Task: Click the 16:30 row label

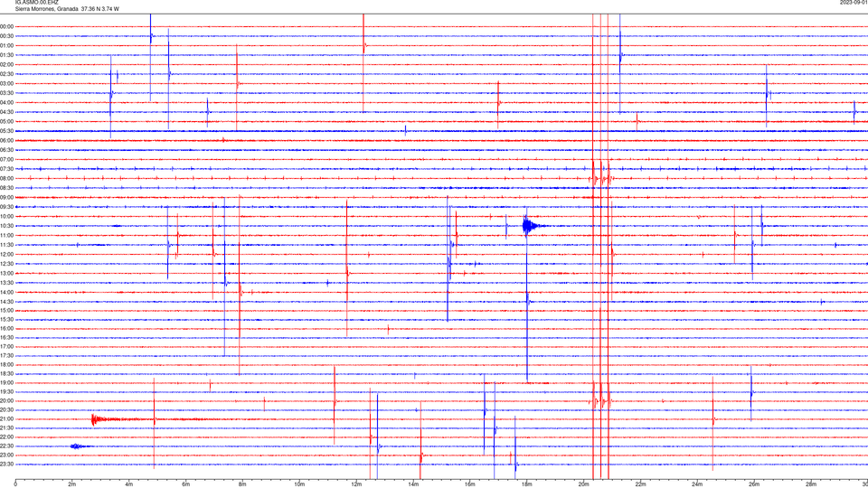Action: [x=7, y=337]
